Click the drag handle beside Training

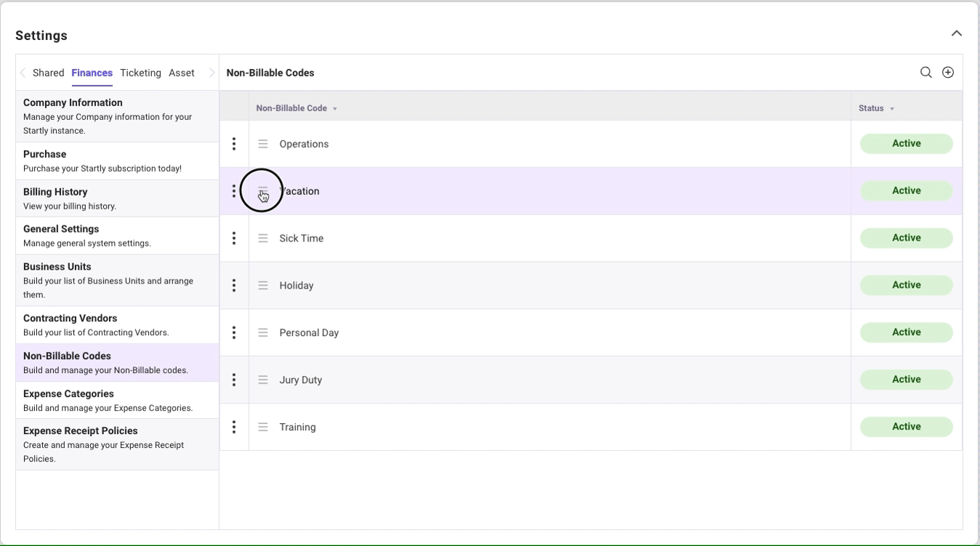point(263,427)
